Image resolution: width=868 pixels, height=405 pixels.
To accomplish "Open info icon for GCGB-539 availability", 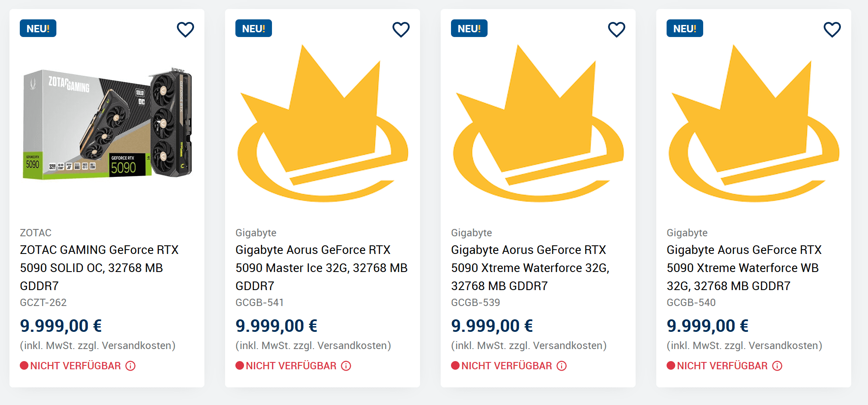I will coord(562,366).
